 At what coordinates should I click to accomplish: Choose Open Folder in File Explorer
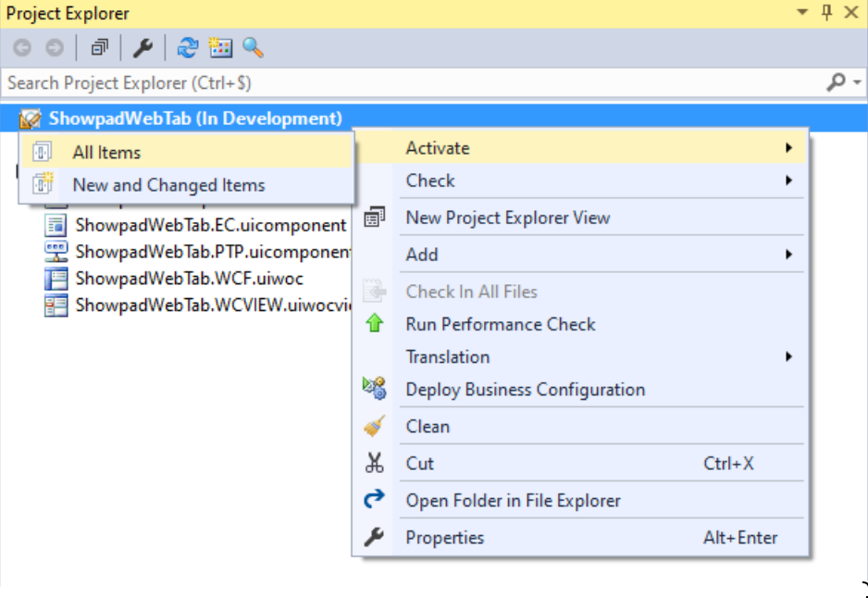[x=513, y=501]
